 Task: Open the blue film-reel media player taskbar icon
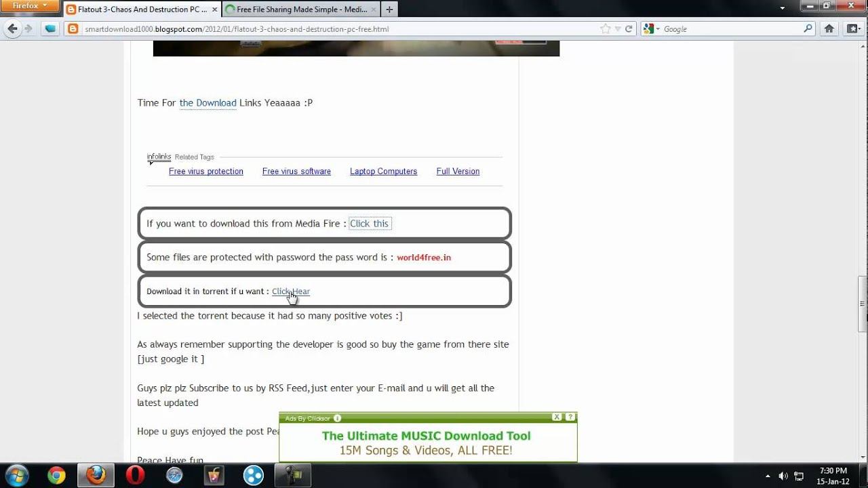tap(253, 476)
